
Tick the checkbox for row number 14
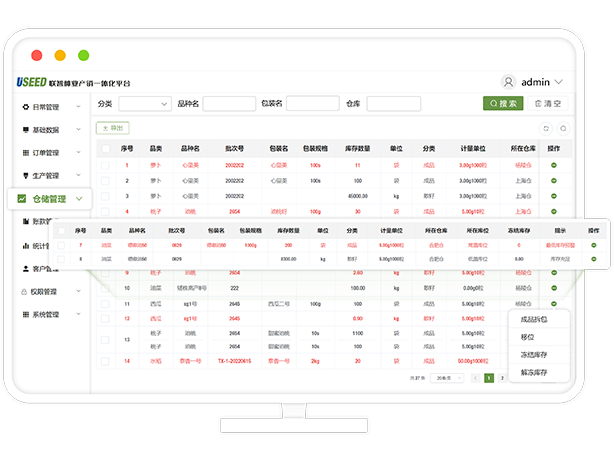pyautogui.click(x=105, y=360)
